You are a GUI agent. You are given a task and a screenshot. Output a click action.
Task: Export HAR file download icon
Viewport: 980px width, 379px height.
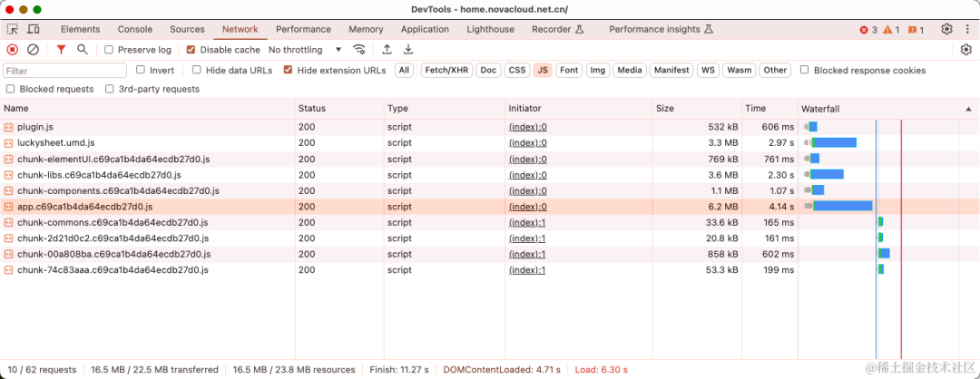(x=408, y=49)
